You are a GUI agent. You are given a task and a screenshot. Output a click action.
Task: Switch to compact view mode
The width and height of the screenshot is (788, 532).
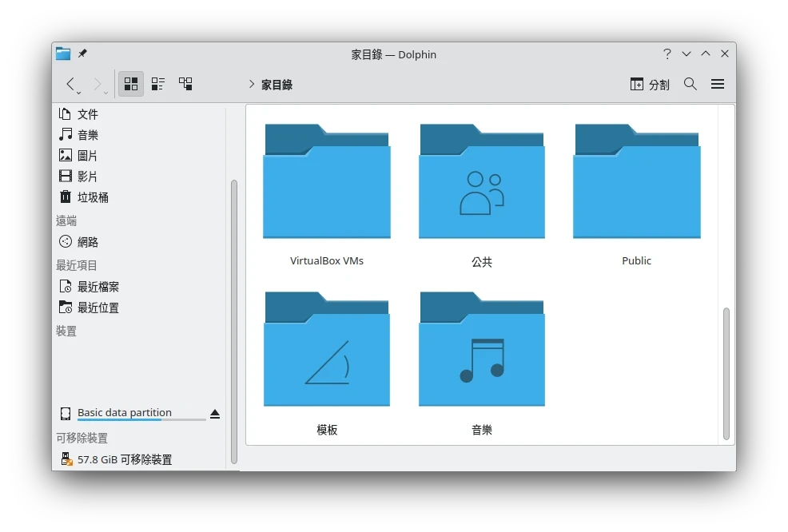(158, 84)
